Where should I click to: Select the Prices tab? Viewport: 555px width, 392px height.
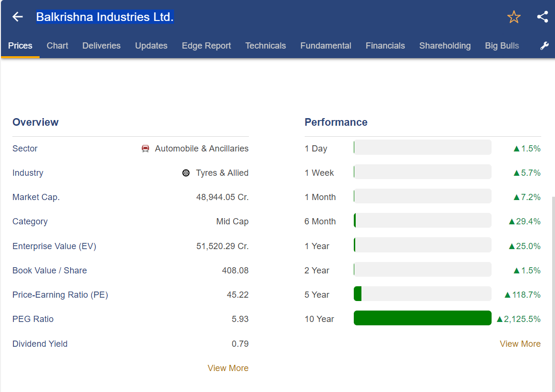20,46
